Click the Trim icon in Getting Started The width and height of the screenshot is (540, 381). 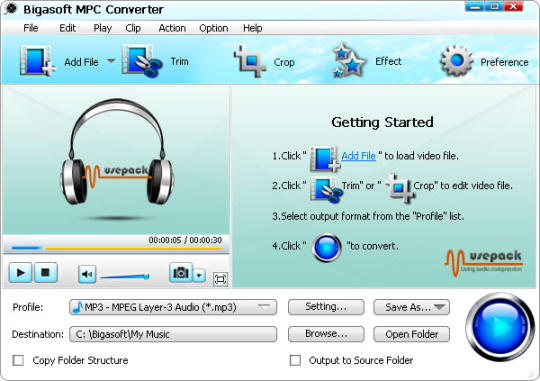(x=326, y=189)
